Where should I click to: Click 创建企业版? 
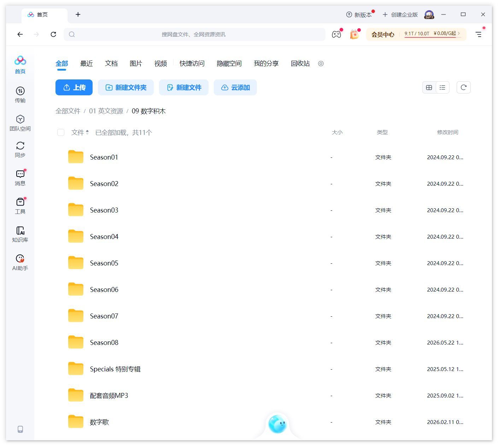click(400, 14)
